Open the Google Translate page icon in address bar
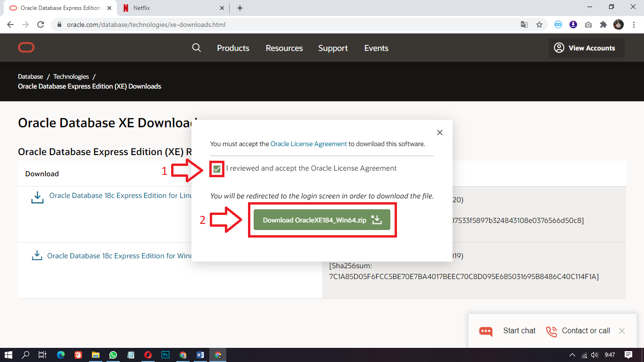 pos(524,24)
